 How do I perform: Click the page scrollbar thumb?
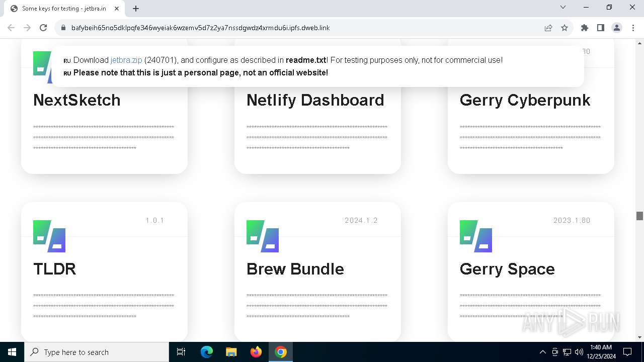639,216
